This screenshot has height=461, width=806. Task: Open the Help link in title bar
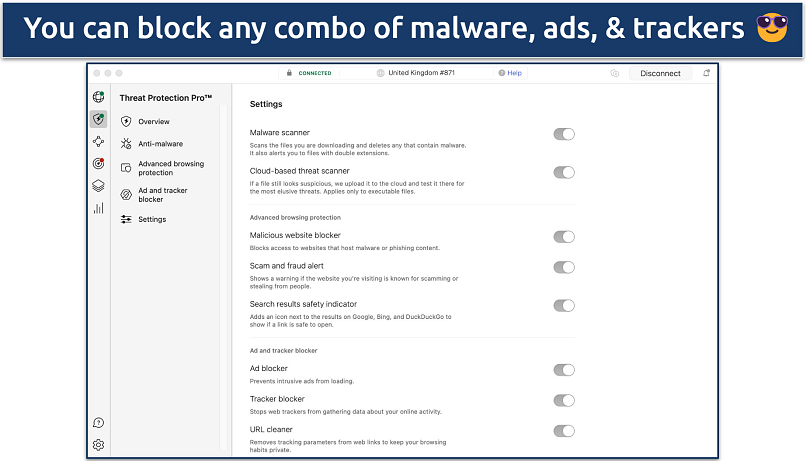[x=515, y=73]
